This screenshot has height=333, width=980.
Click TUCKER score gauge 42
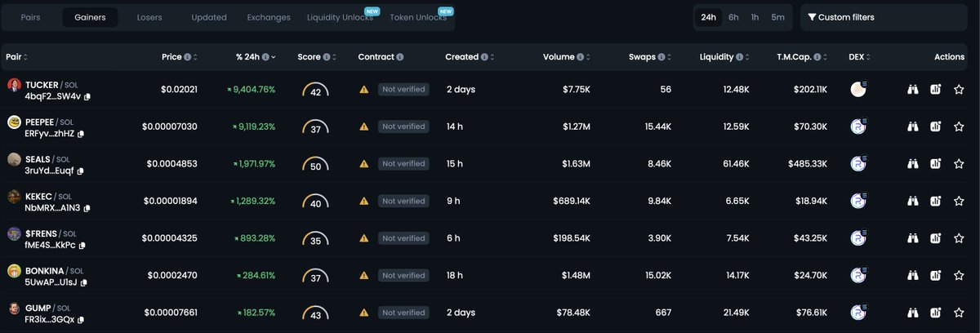(315, 91)
